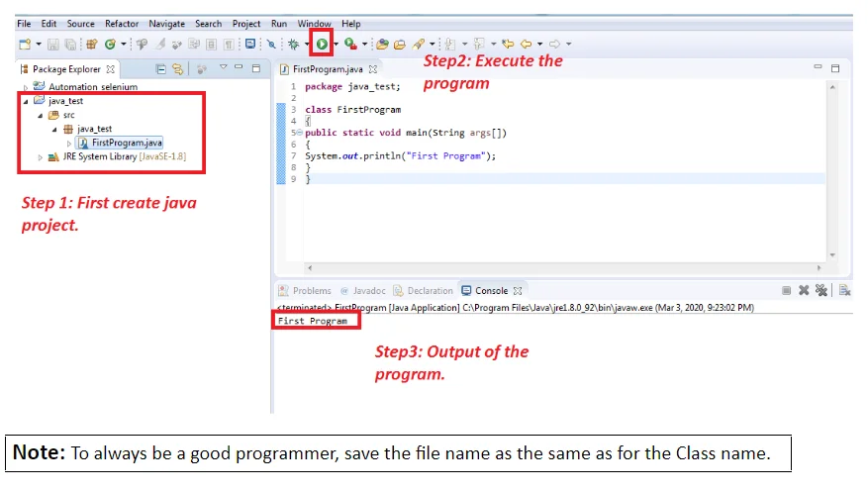Close the Package Explorer view
This screenshot has height=492, width=868.
pos(111,69)
